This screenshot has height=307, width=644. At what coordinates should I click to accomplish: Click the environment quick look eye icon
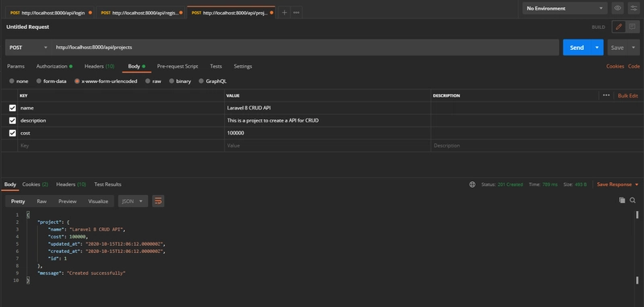(x=617, y=8)
